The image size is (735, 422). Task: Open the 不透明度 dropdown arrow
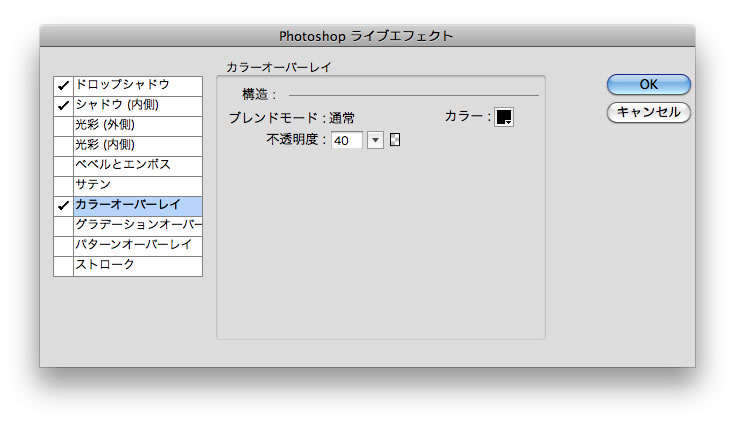point(375,140)
